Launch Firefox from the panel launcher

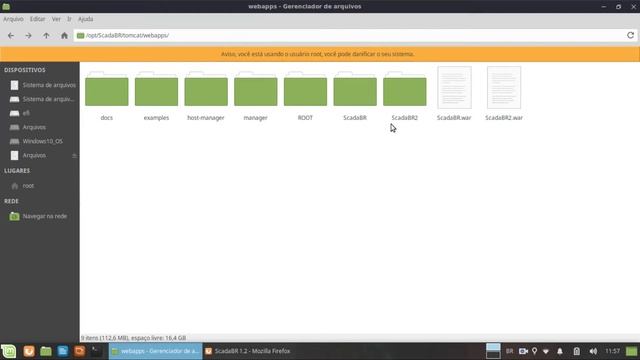tap(29, 351)
